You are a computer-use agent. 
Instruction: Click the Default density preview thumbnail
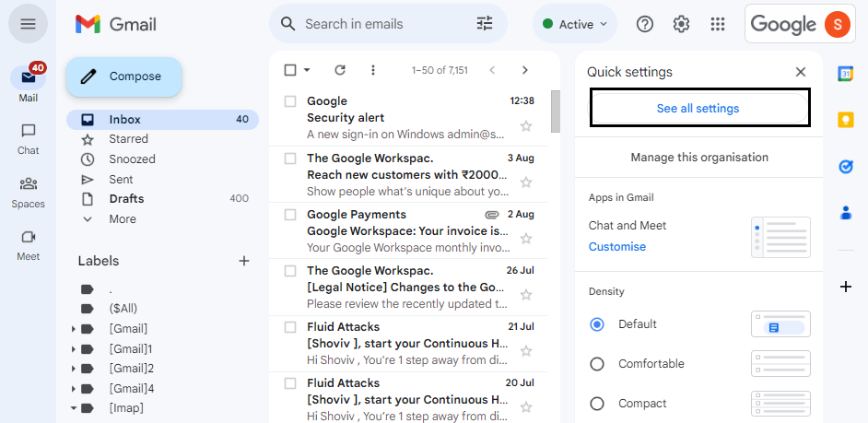click(780, 323)
